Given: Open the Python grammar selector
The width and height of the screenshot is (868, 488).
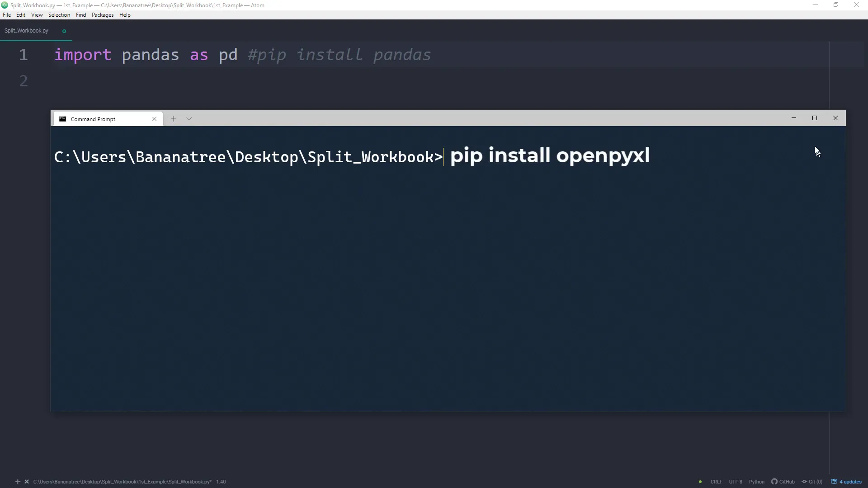Looking at the screenshot, I should 757,482.
